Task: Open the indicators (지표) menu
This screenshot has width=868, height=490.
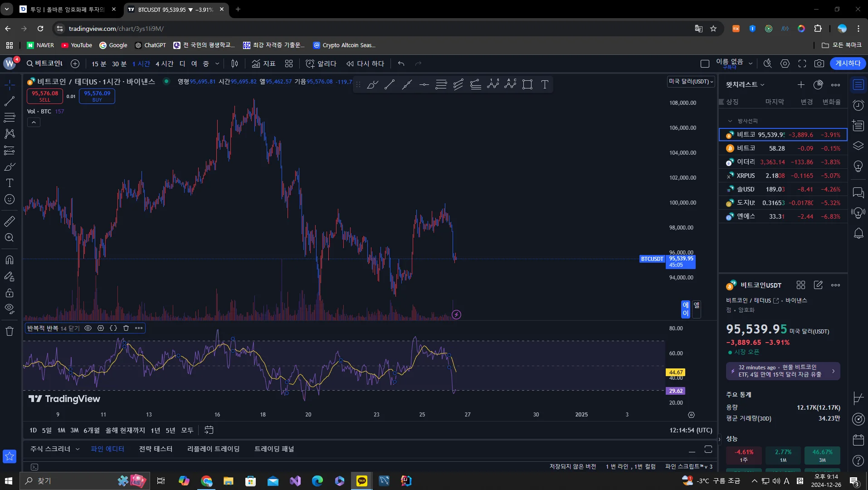Action: point(264,64)
